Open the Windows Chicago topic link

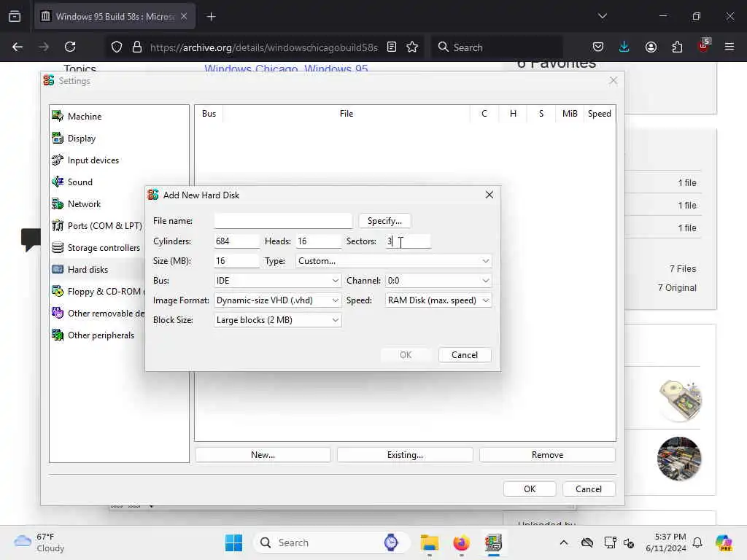[251, 68]
